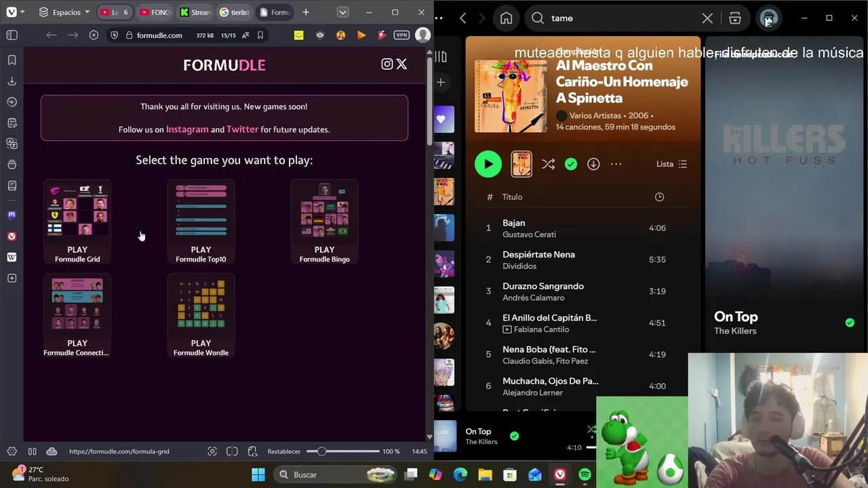Open the Wikipedia web panel
The image size is (868, 488).
[x=12, y=257]
